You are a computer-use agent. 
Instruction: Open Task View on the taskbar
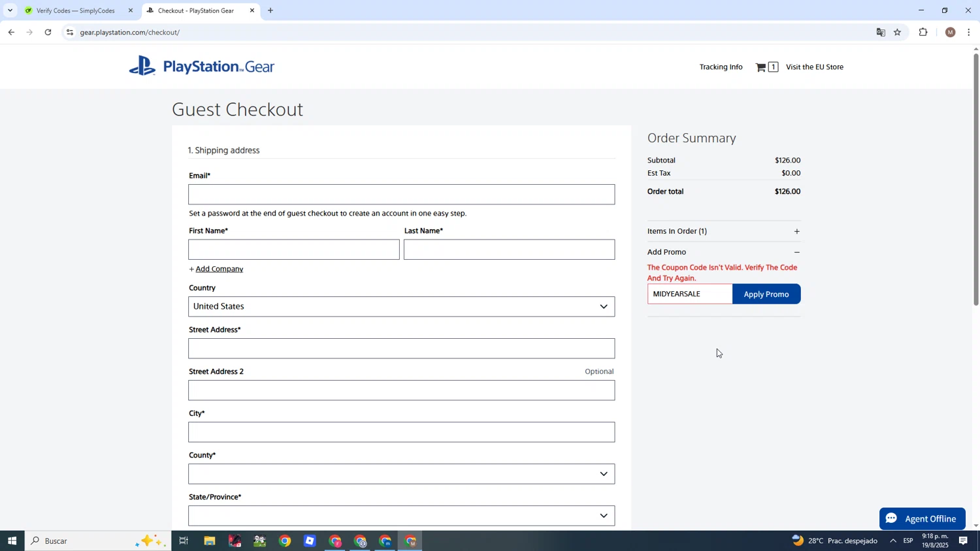(184, 541)
